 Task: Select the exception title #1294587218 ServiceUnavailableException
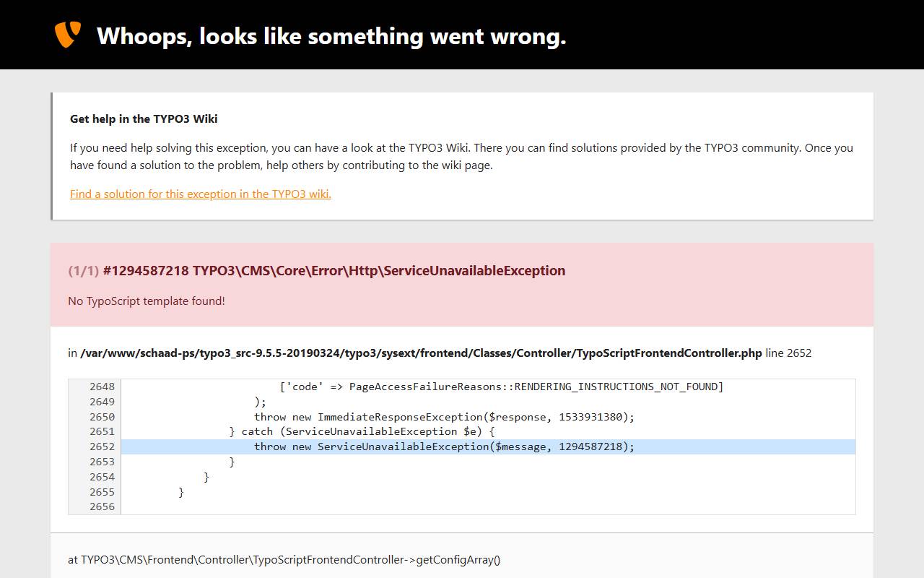(x=334, y=270)
